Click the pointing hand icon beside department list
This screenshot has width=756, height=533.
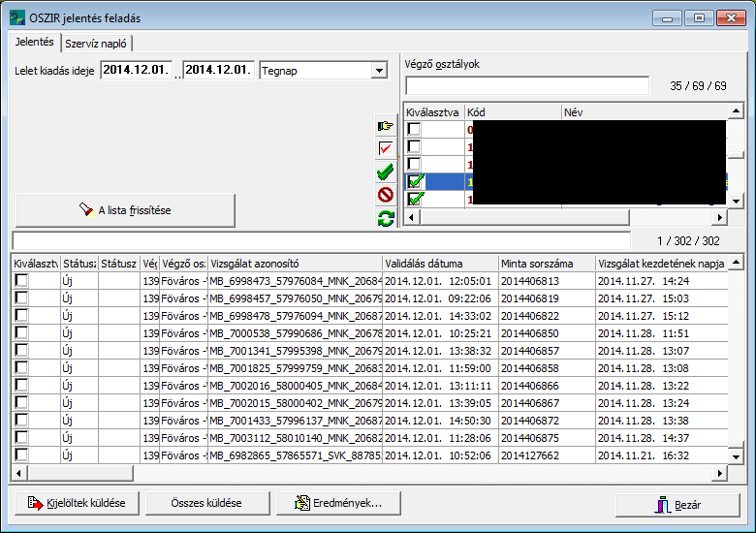pyautogui.click(x=385, y=126)
